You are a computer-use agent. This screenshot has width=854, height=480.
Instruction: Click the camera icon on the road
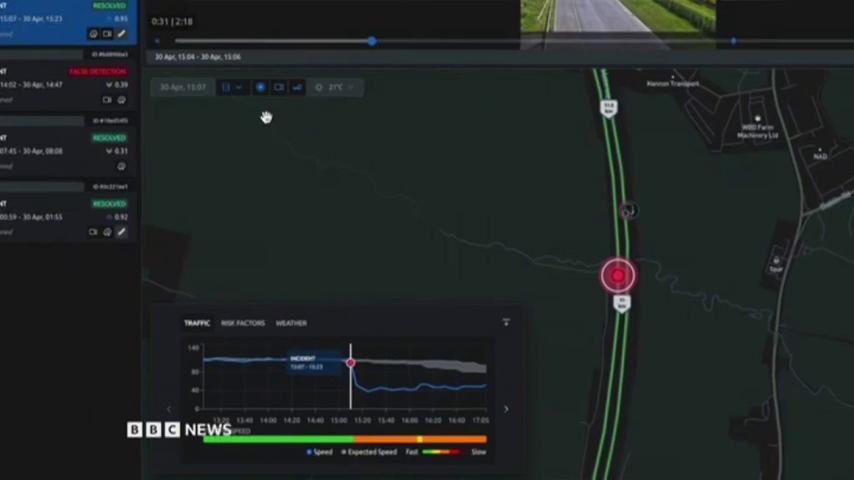[x=627, y=210]
